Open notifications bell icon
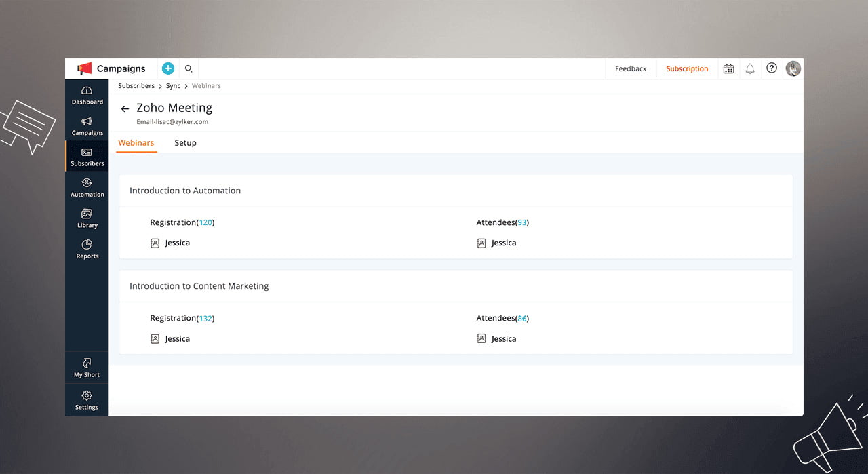The image size is (868, 474). coord(750,68)
